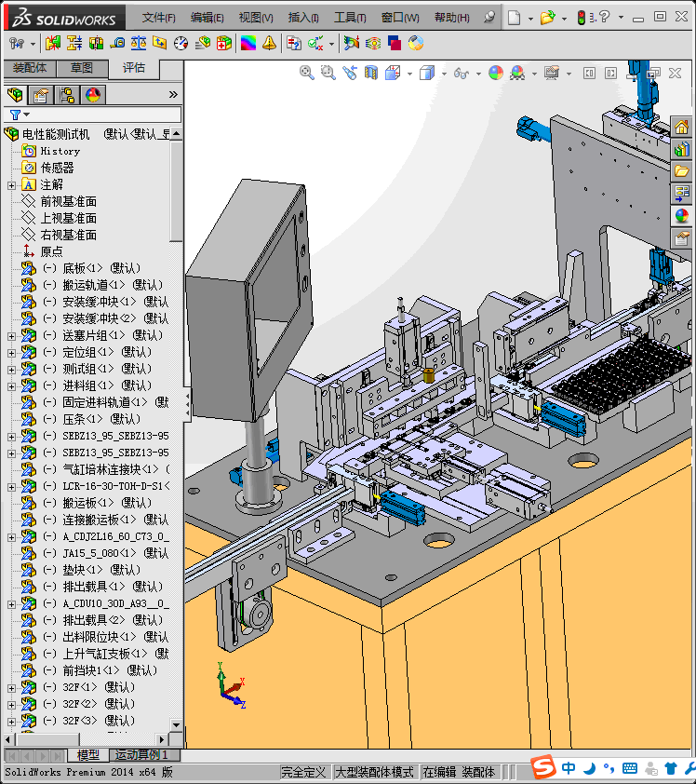This screenshot has width=696, height=784.
Task: Click the display DisplayManager color wheel tab
Action: click(92, 95)
